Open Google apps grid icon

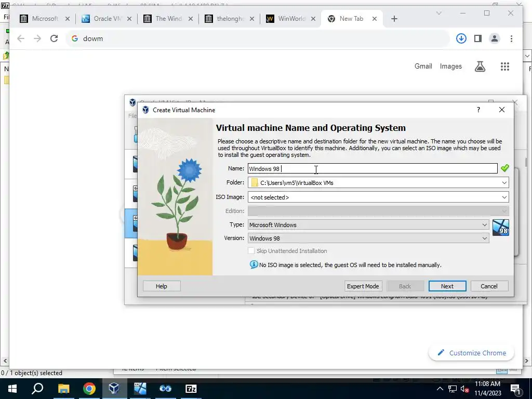tap(505, 66)
